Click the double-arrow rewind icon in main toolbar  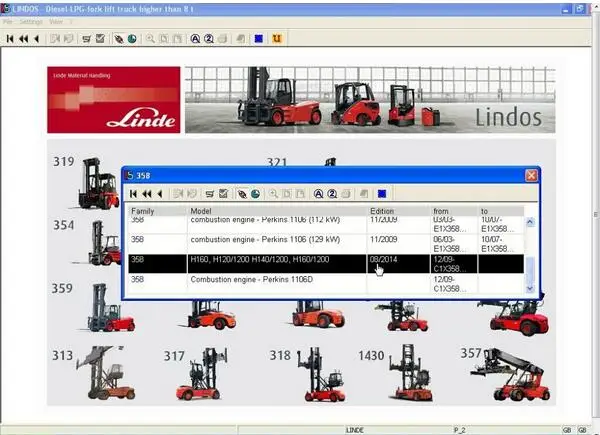[x=23, y=39]
